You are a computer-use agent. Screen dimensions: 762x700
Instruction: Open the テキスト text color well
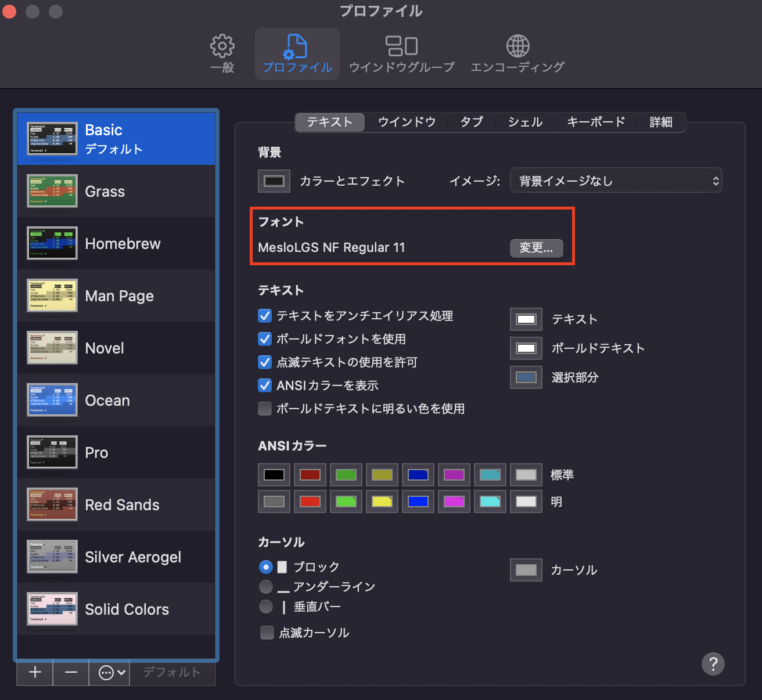click(x=526, y=319)
